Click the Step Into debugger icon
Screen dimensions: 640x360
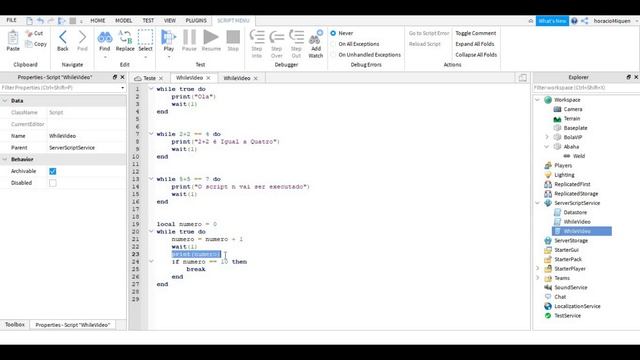tap(257, 37)
